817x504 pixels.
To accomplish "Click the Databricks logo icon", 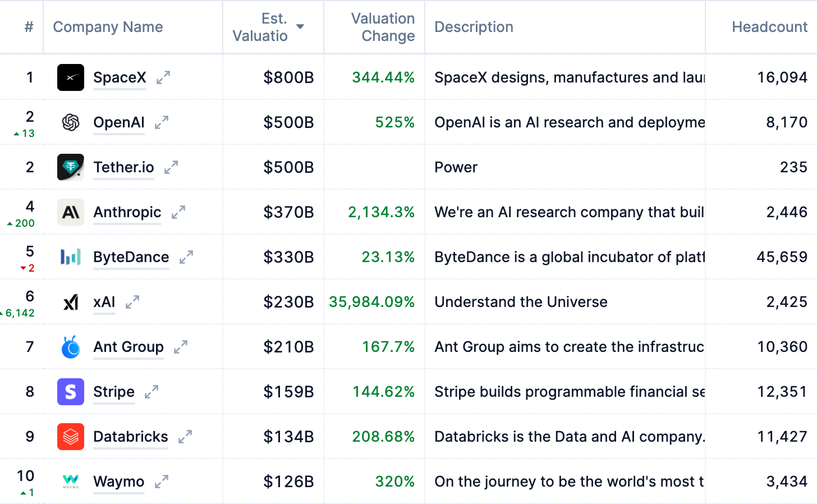I will [x=71, y=437].
